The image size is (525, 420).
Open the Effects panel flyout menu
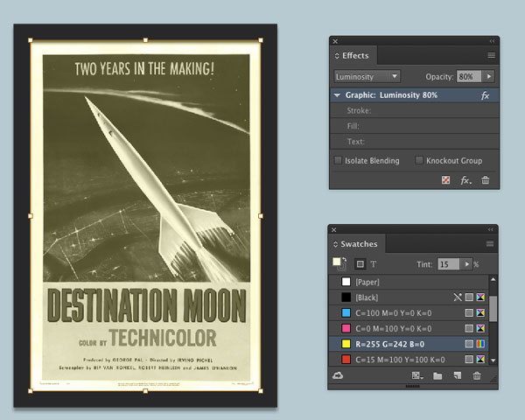coord(491,55)
